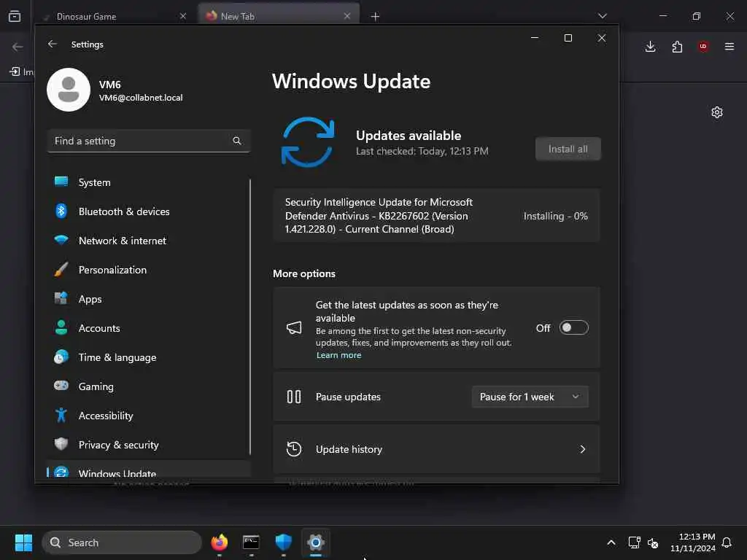Open Time & language settings

tap(148, 357)
